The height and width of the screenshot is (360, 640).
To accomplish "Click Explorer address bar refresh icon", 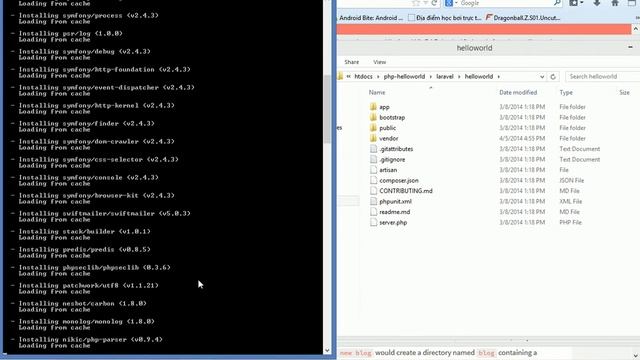I will (553, 77).
